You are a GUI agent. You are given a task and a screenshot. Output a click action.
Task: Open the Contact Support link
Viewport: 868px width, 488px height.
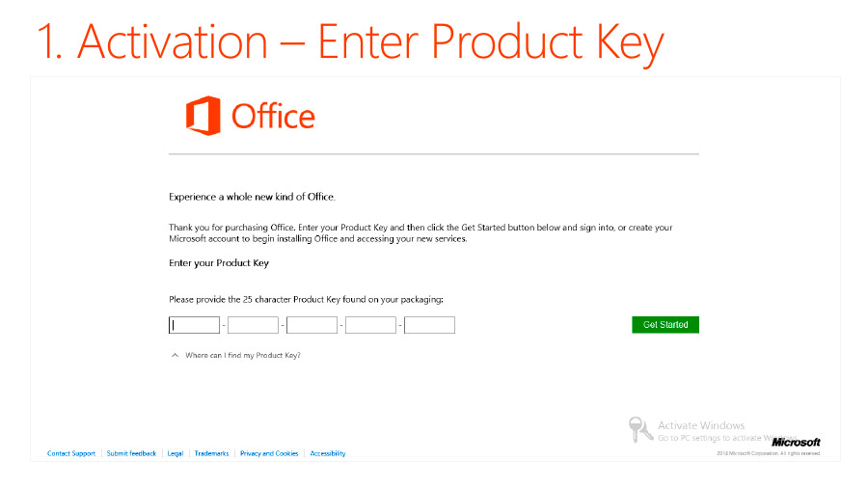coord(71,453)
